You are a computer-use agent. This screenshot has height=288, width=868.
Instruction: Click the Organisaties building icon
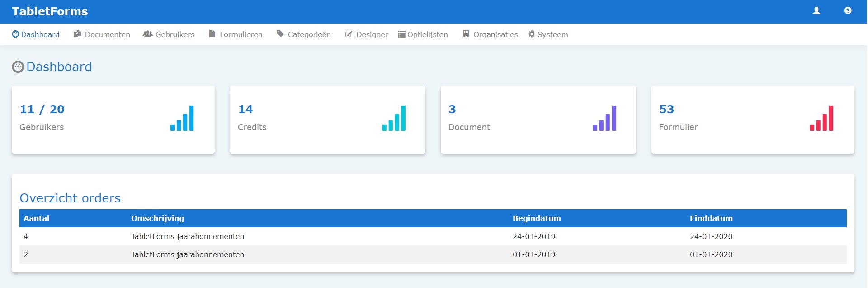(466, 34)
